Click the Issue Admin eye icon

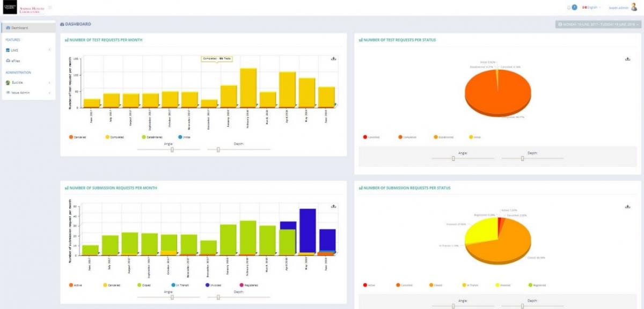pyautogui.click(x=8, y=93)
